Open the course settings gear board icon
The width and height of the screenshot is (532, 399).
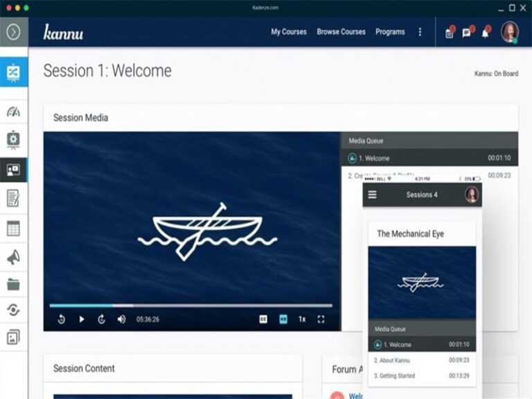pos(13,139)
